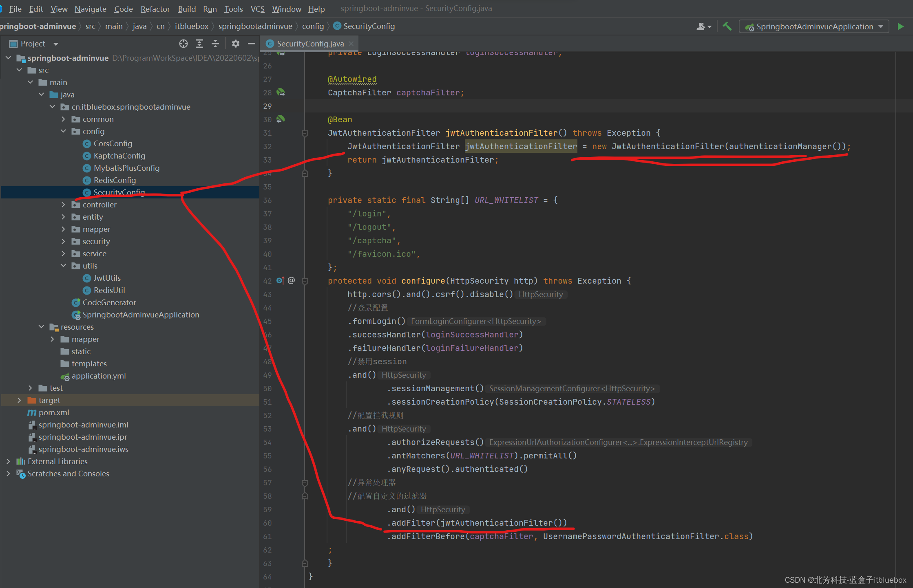Open the Refactor menu
The width and height of the screenshot is (913, 588).
tap(155, 9)
